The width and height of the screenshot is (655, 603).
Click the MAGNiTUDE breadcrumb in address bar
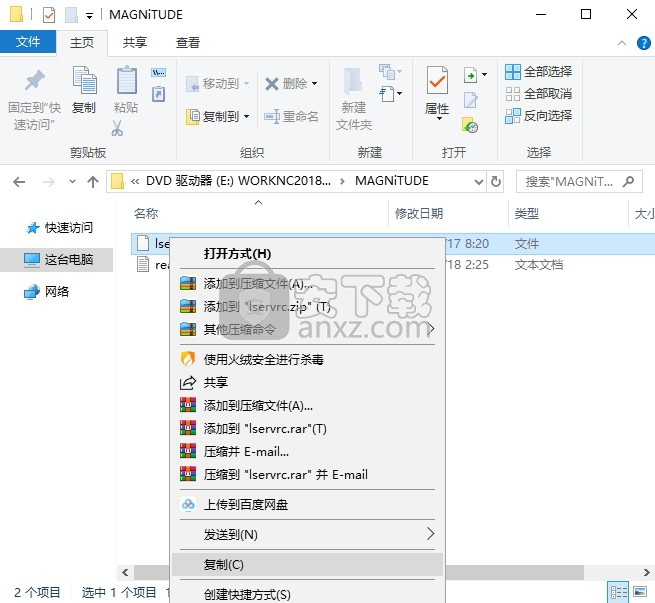pyautogui.click(x=391, y=181)
